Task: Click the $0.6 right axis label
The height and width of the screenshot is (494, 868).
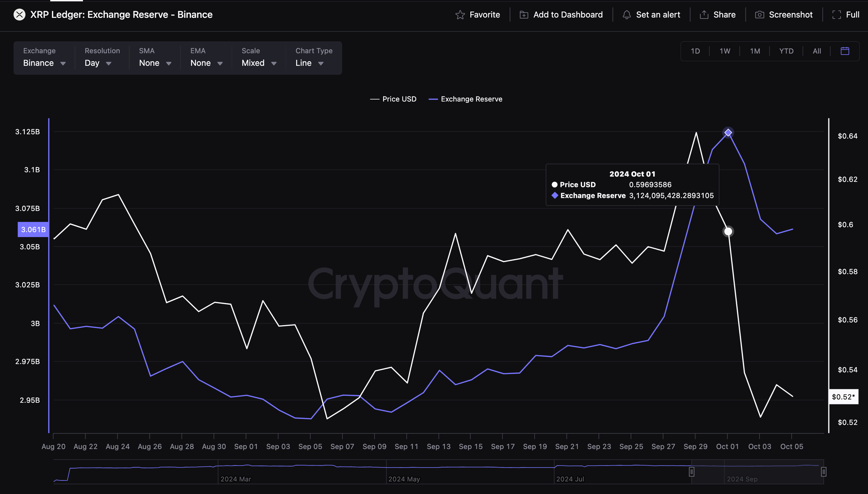Action: pyautogui.click(x=845, y=225)
